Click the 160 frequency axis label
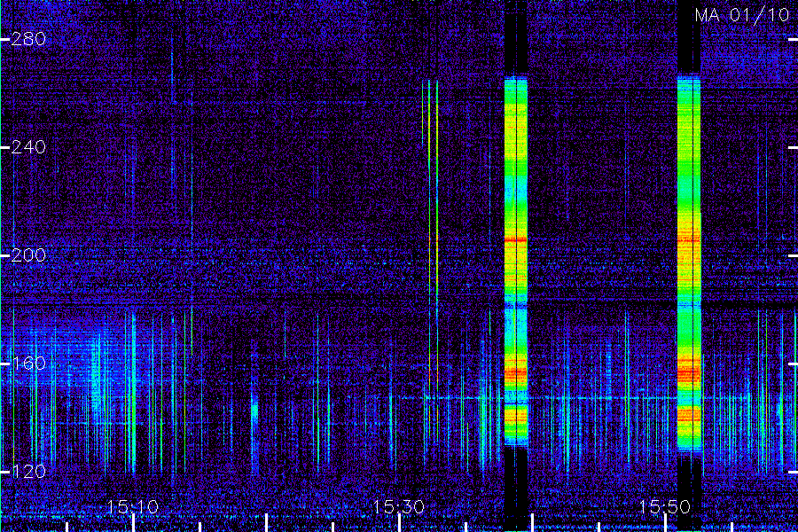This screenshot has height=532, width=798. point(28,363)
